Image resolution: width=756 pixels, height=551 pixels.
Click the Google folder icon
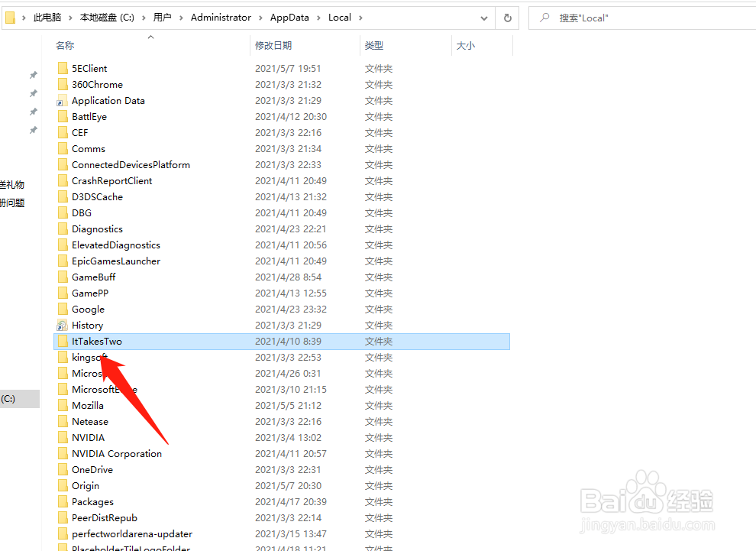(x=62, y=309)
